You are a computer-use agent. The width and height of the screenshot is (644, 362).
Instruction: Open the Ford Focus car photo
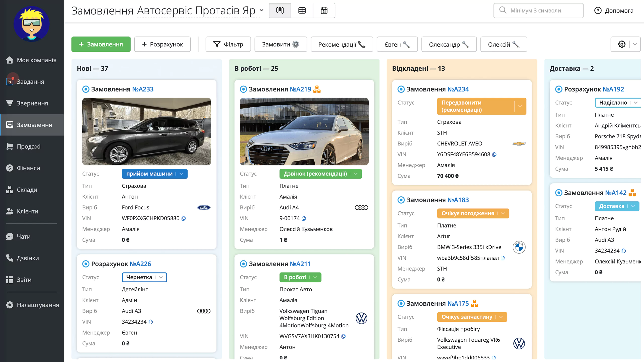(x=147, y=131)
